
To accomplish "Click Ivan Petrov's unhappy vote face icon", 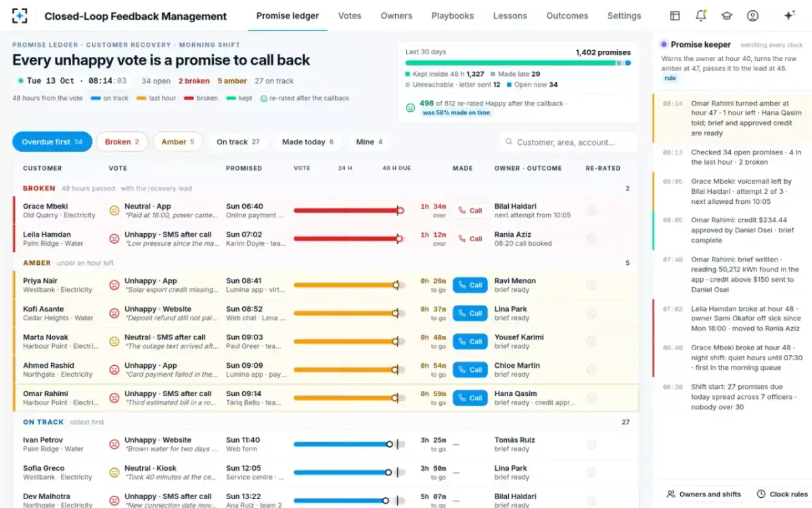I will coord(114,444).
